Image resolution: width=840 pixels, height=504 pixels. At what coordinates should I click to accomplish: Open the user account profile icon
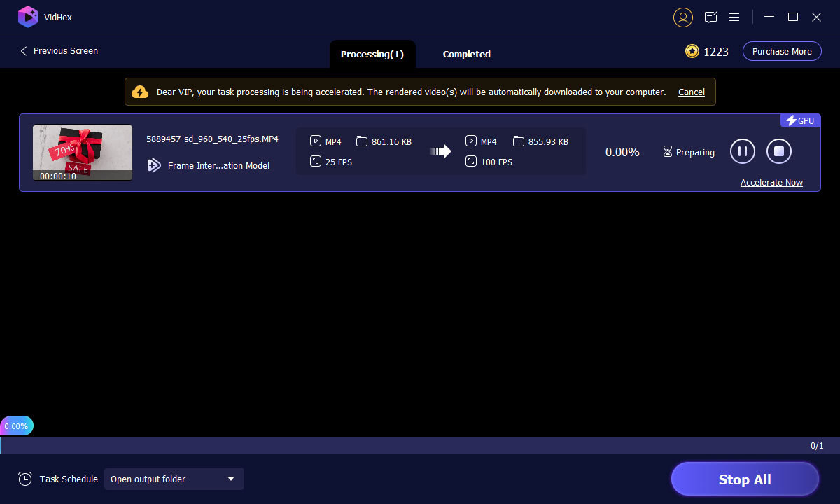(x=682, y=17)
